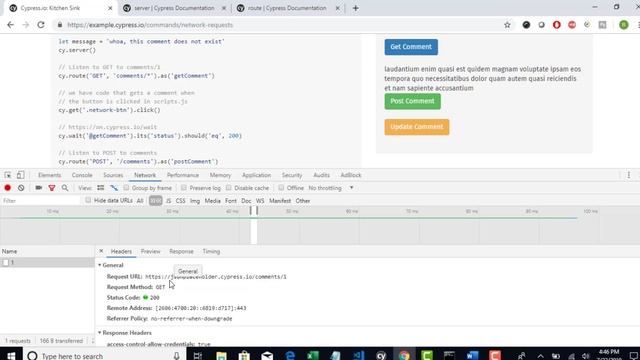Open the Console panel tab
The width and height of the screenshot is (640, 360).
pyautogui.click(x=82, y=175)
